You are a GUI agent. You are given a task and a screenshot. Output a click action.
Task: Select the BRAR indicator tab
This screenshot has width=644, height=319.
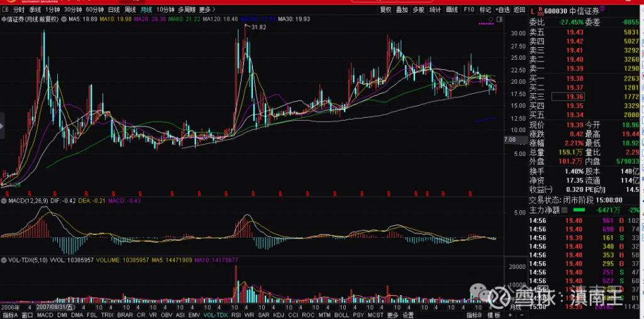pyautogui.click(x=125, y=315)
